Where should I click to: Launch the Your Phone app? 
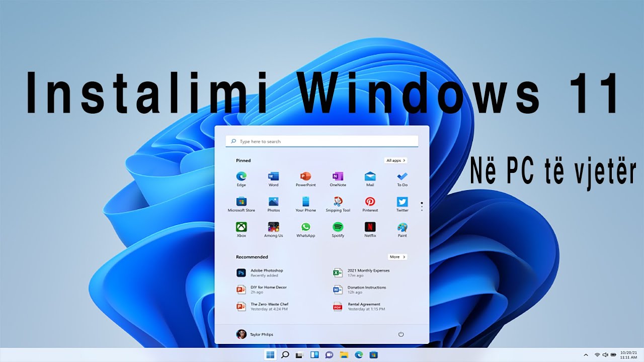(x=305, y=204)
